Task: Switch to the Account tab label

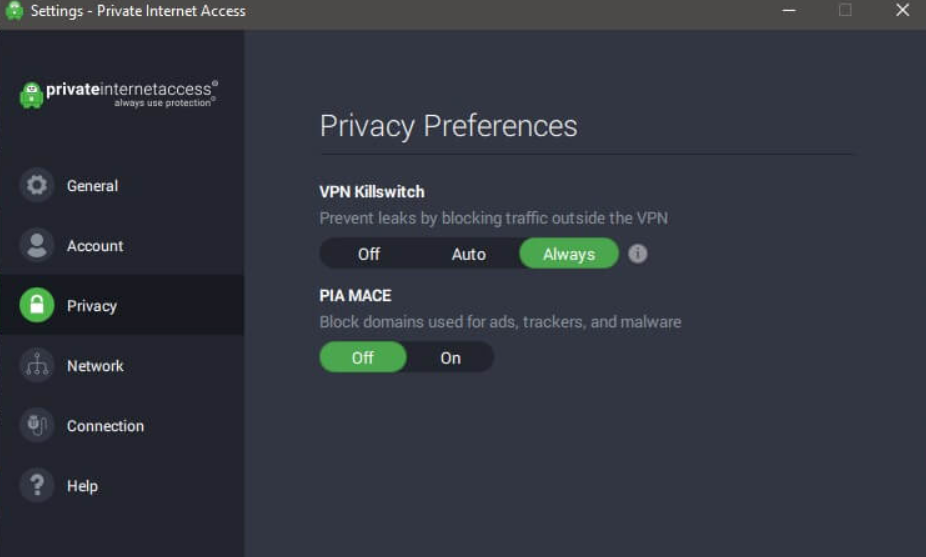Action: pos(95,246)
